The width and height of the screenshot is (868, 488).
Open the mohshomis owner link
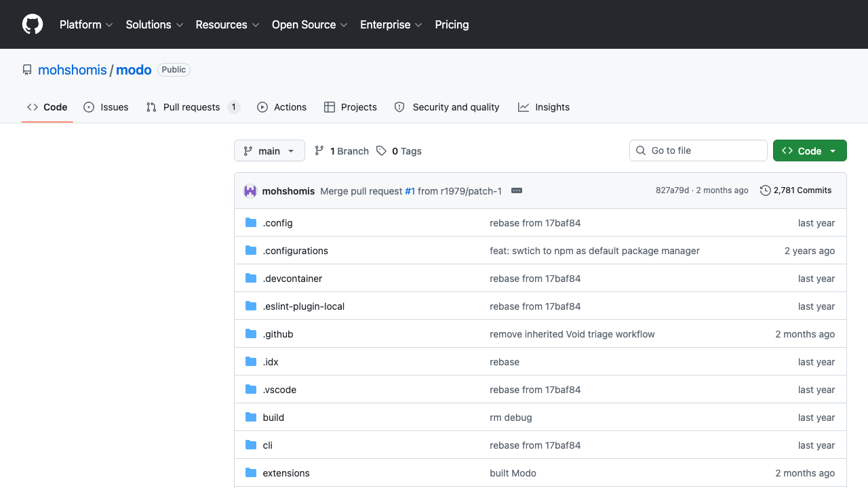(73, 70)
